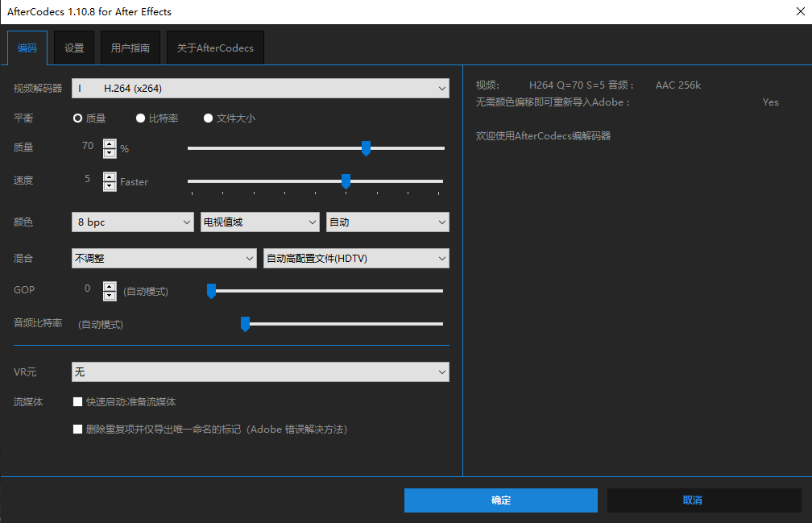
Task: Click the AAC 256k audio summary text
Action: point(678,85)
